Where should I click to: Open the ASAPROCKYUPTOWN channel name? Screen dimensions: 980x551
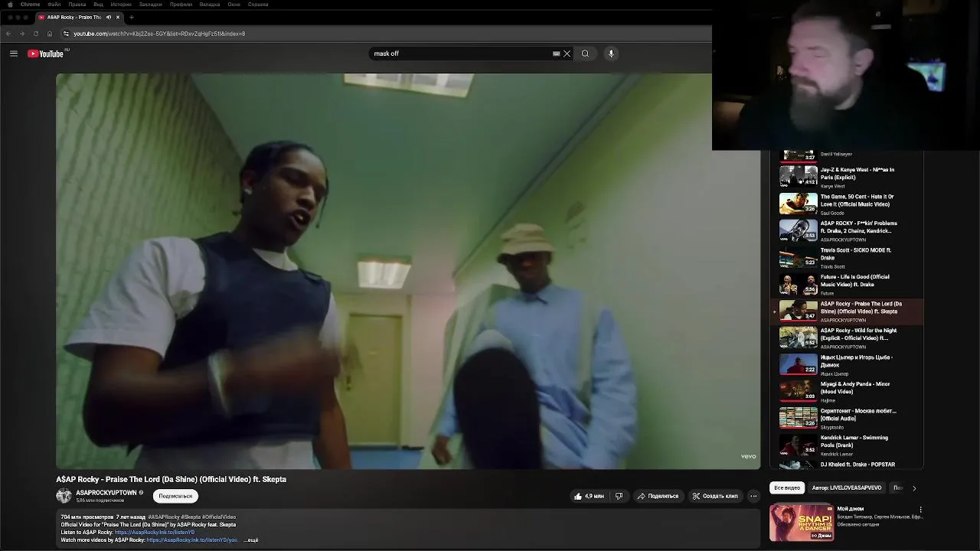click(106, 493)
